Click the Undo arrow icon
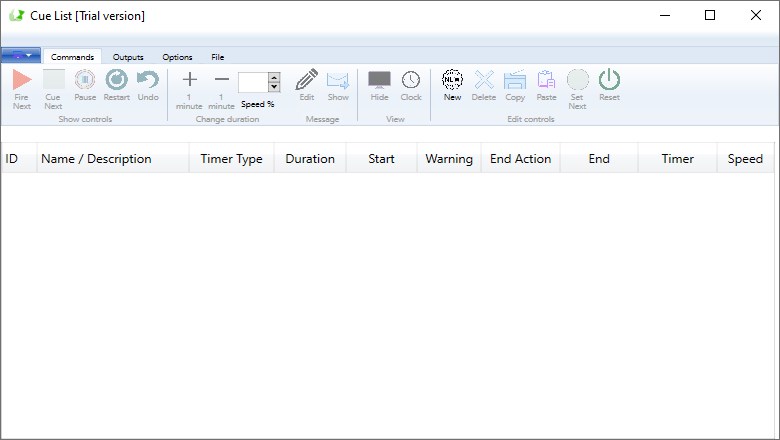 [148, 80]
